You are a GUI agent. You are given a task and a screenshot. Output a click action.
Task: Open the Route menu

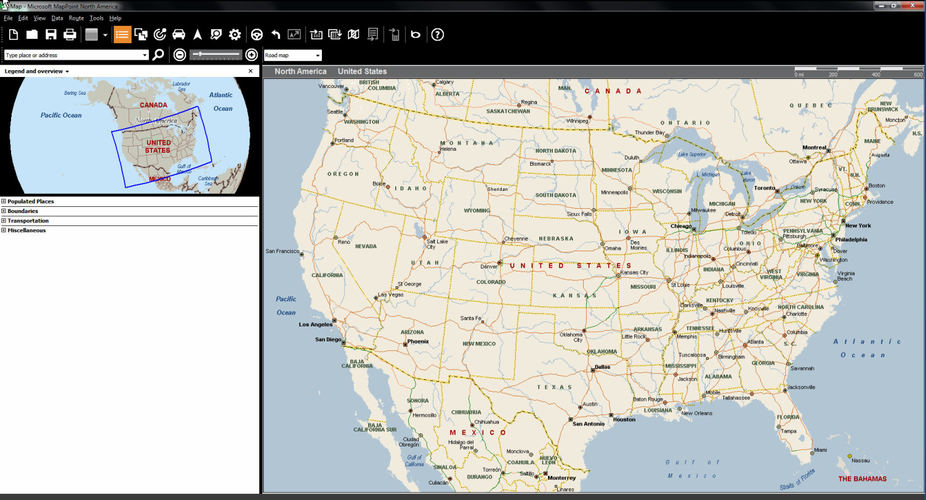coord(76,18)
